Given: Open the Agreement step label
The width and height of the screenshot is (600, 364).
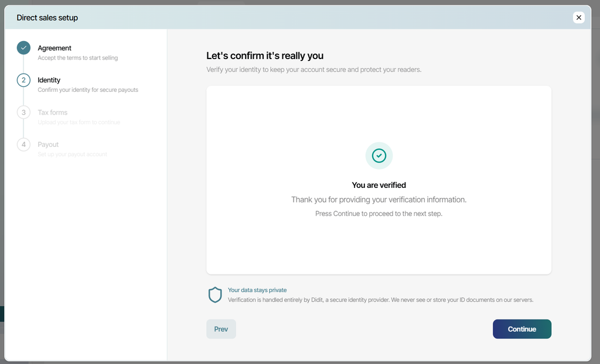Looking at the screenshot, I should (x=54, y=48).
